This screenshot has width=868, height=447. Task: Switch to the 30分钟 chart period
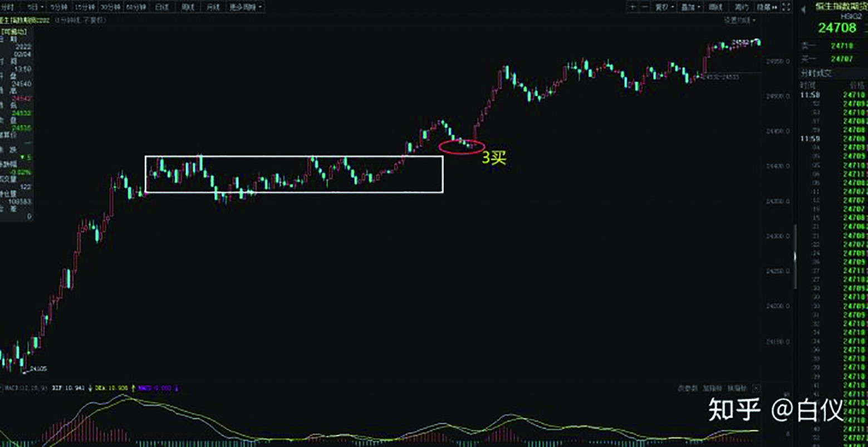click(110, 7)
